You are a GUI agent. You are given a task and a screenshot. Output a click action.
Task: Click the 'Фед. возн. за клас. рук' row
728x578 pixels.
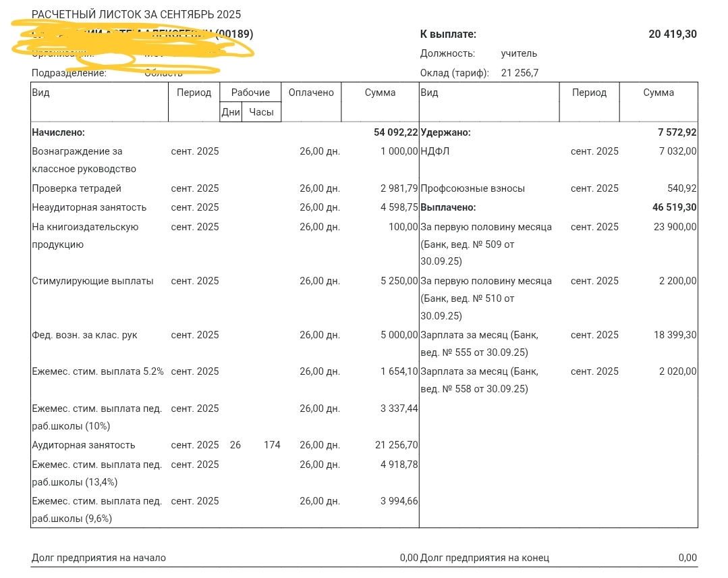coord(225,335)
